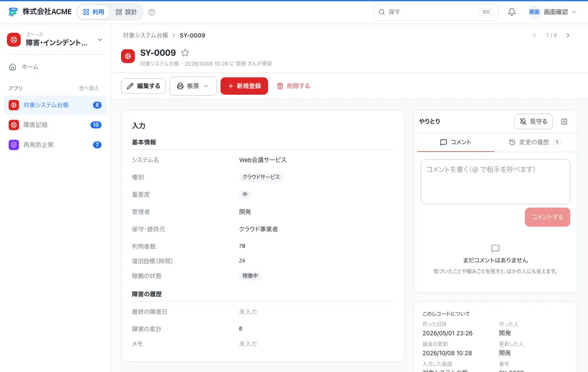588x372 pixels.
Task: Click the 障害記録 sidebar icon
Action: click(x=14, y=125)
